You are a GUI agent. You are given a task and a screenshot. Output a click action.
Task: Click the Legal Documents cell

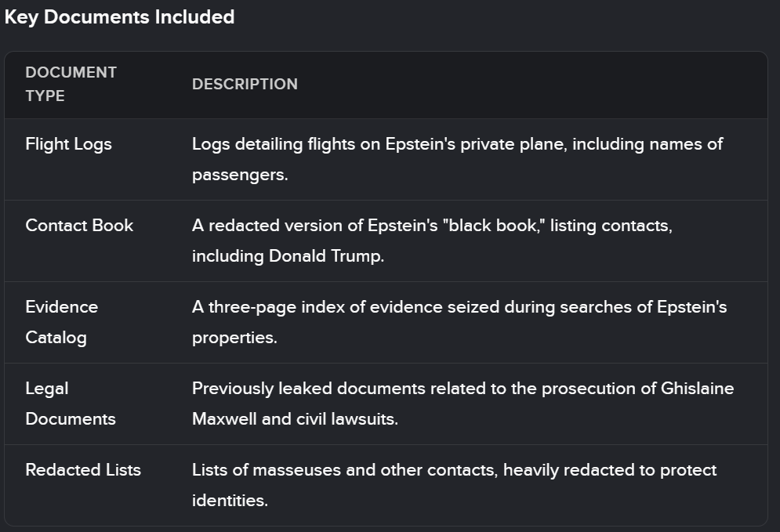71,404
